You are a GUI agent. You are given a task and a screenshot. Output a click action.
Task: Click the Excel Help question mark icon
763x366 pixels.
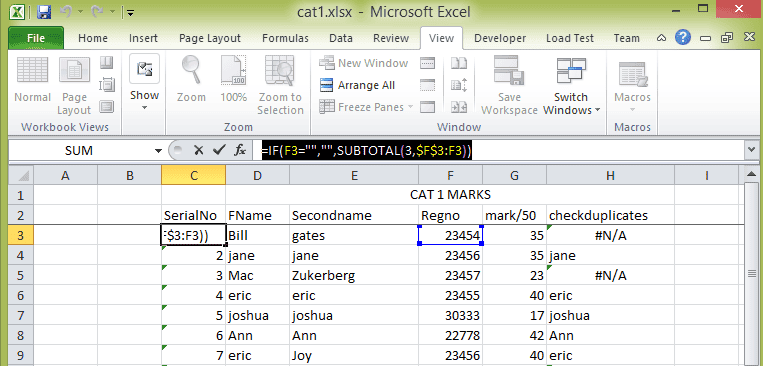click(x=683, y=37)
